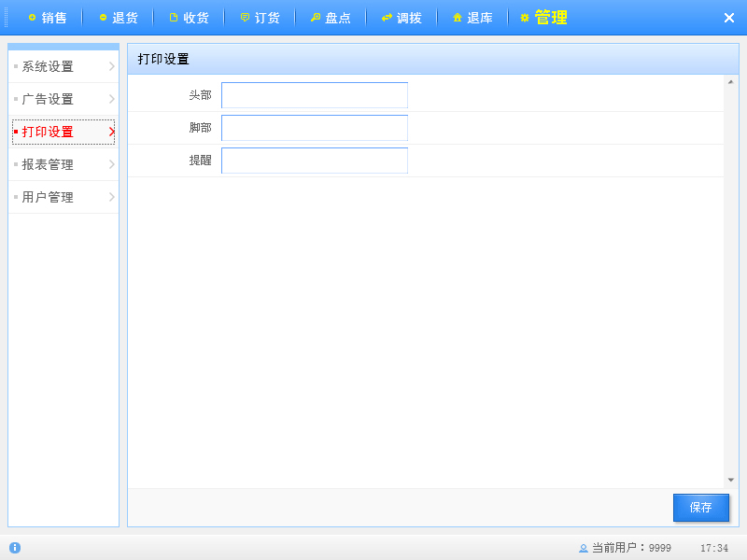Image resolution: width=747 pixels, height=560 pixels.
Task: Open 报表管理 in the sidebar
Action: click(x=63, y=164)
